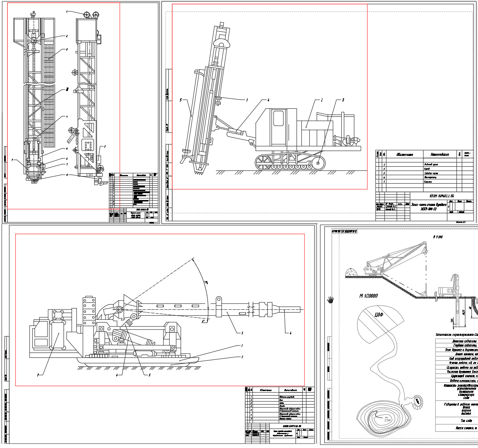This screenshot has width=478, height=448.
Task: Click callout number 5 on the crawler drill sheet
Action: point(180,100)
